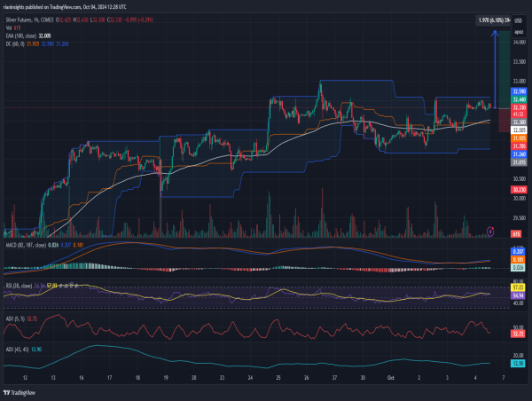
Task: Click the Oct label on the time axis
Action: pos(391,378)
